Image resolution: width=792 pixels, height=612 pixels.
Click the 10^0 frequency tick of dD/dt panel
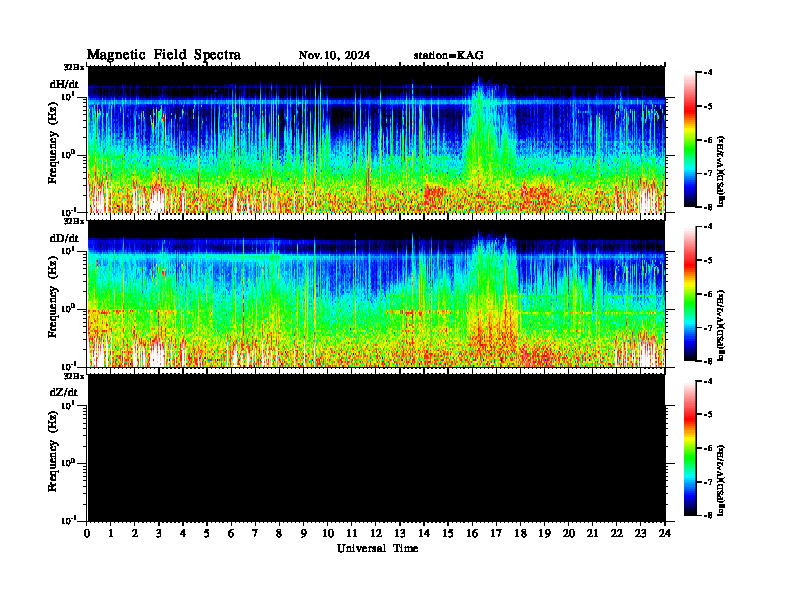pyautogui.click(x=69, y=309)
